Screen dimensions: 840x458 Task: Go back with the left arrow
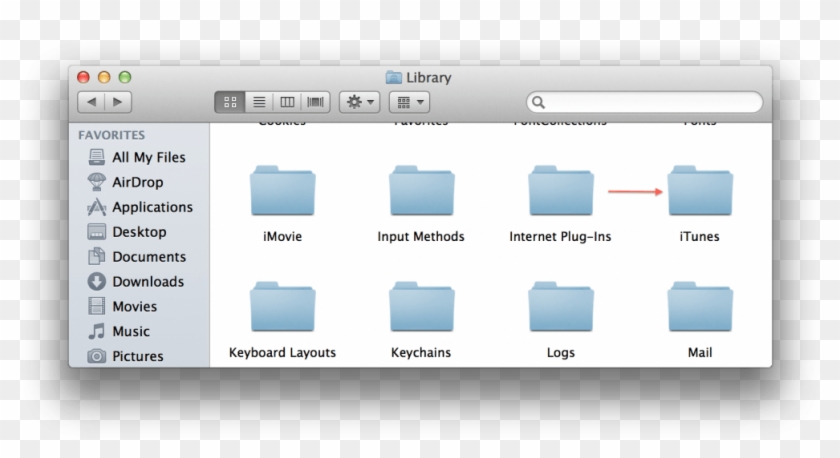click(91, 102)
